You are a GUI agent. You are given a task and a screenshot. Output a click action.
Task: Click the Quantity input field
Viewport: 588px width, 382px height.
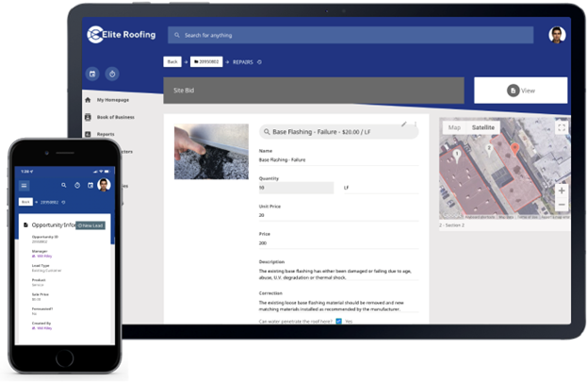[296, 188]
